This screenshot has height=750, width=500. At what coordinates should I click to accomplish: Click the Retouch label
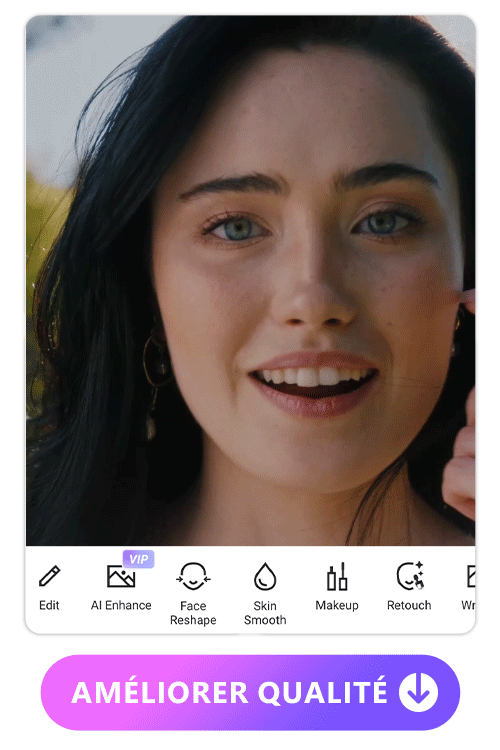(409, 605)
